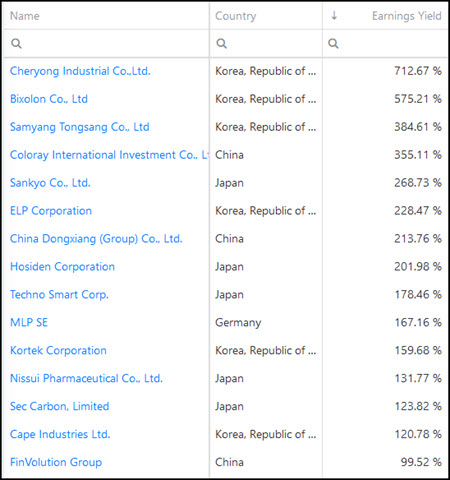Select the 99.52 % earnings yield cell
Image resolution: width=450 pixels, height=480 pixels.
(421, 462)
